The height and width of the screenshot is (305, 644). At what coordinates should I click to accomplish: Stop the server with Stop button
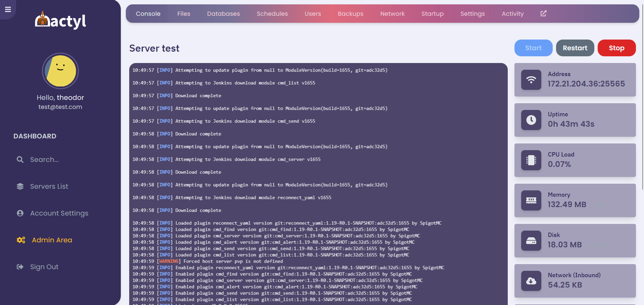[616, 48]
